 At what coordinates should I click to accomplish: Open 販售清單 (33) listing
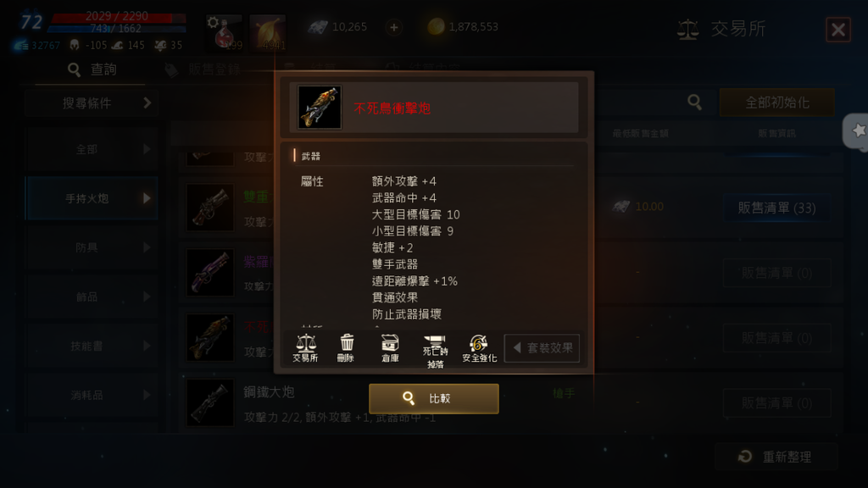776,208
